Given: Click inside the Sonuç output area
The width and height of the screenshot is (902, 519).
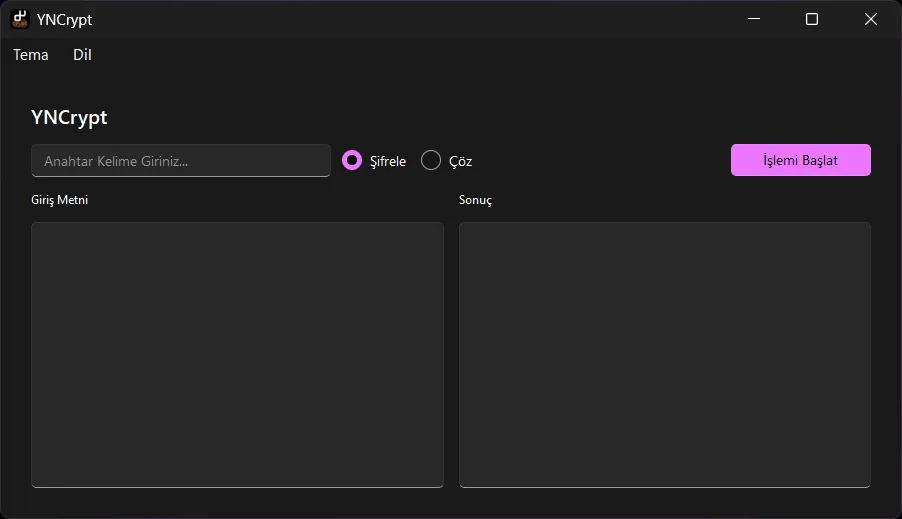Looking at the screenshot, I should coord(664,354).
